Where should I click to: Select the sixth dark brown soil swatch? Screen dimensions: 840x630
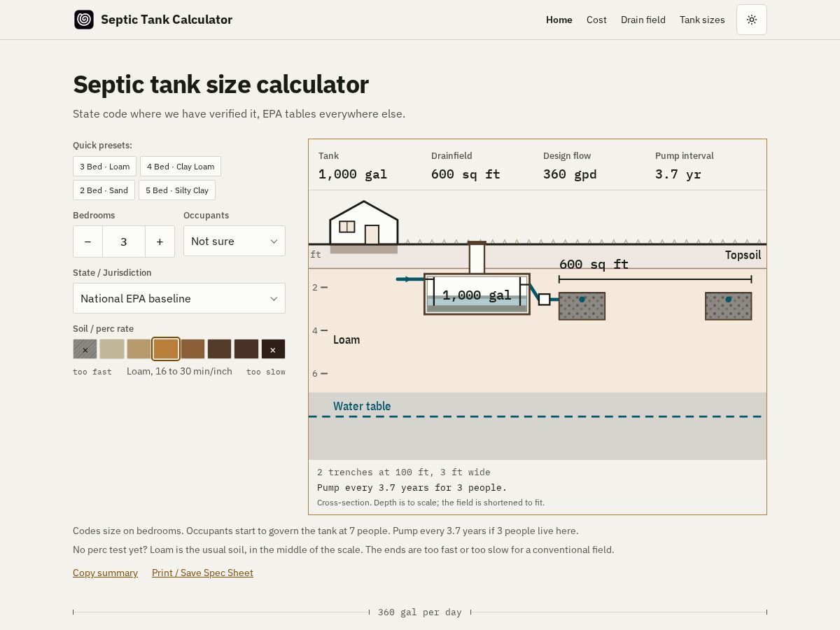pos(219,349)
